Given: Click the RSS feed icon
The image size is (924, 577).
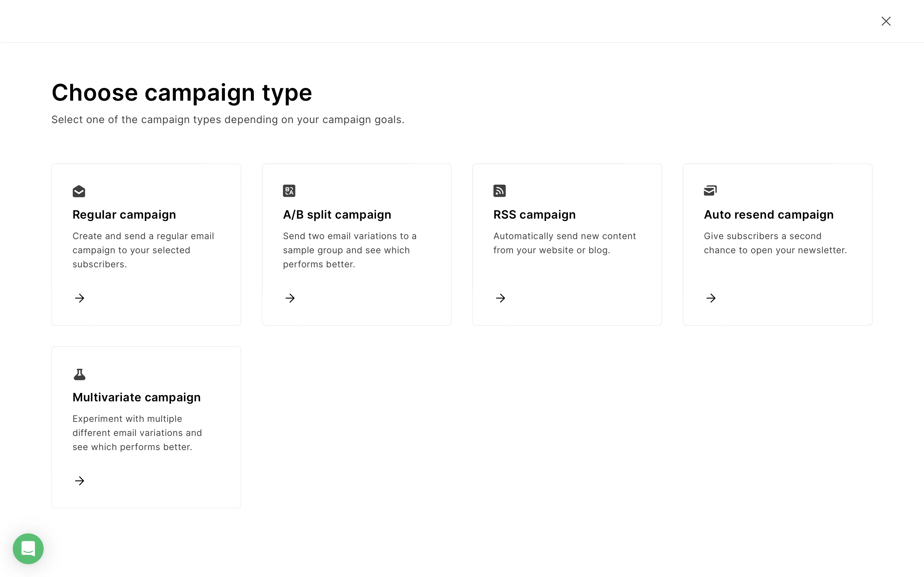Looking at the screenshot, I should 500,191.
